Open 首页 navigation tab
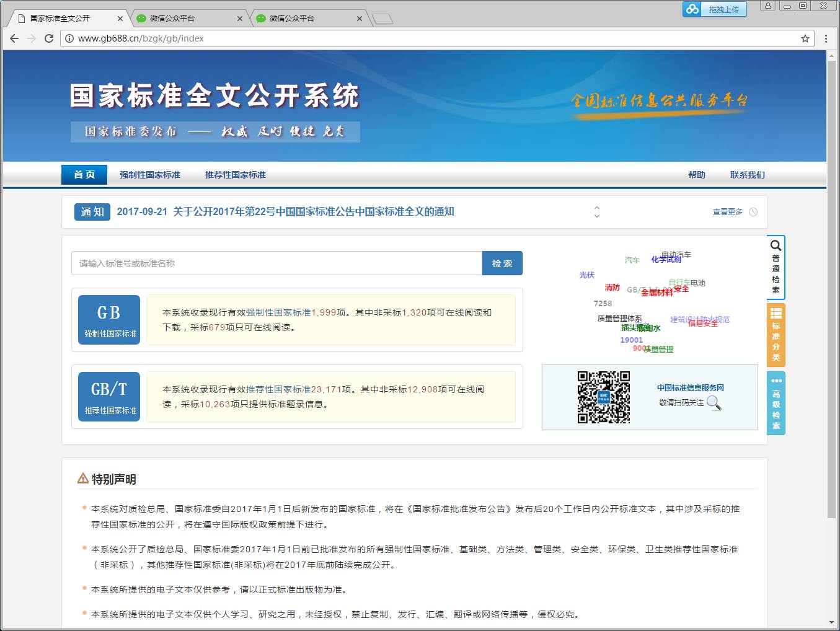840x631 pixels. point(84,175)
